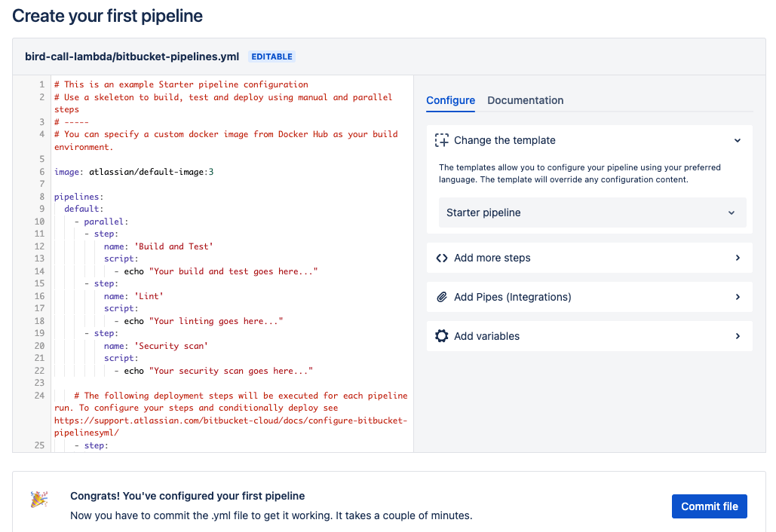
Task: Click the first comment line about Starter pipeline
Action: click(181, 84)
